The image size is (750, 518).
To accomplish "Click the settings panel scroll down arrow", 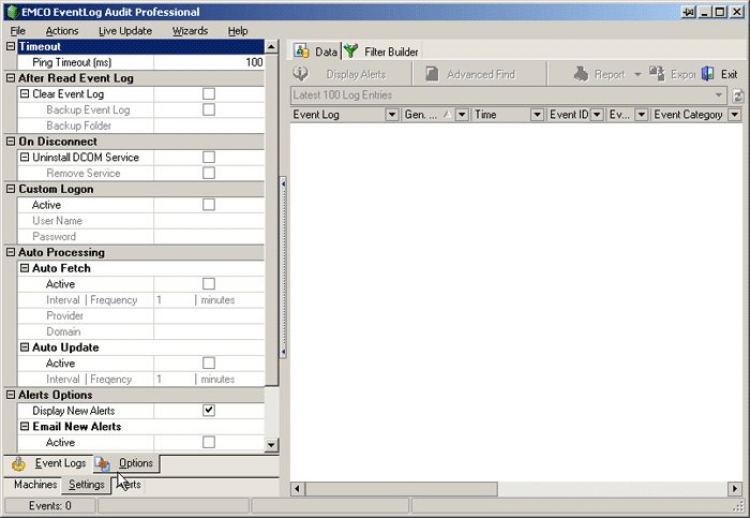I will pyautogui.click(x=271, y=445).
